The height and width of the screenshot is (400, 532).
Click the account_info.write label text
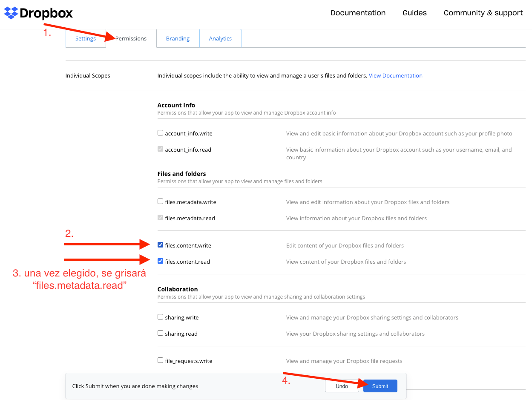189,133
